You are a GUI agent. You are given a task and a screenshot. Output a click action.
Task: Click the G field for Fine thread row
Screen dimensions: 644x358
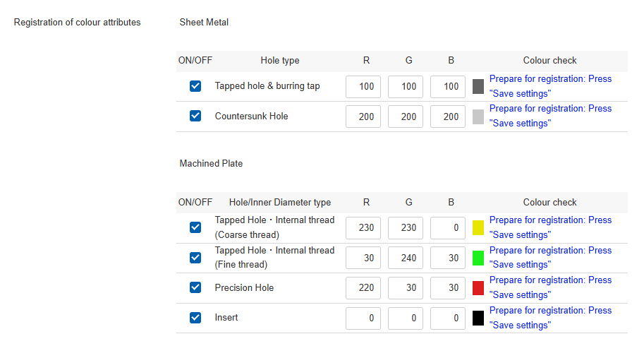pyautogui.click(x=406, y=258)
